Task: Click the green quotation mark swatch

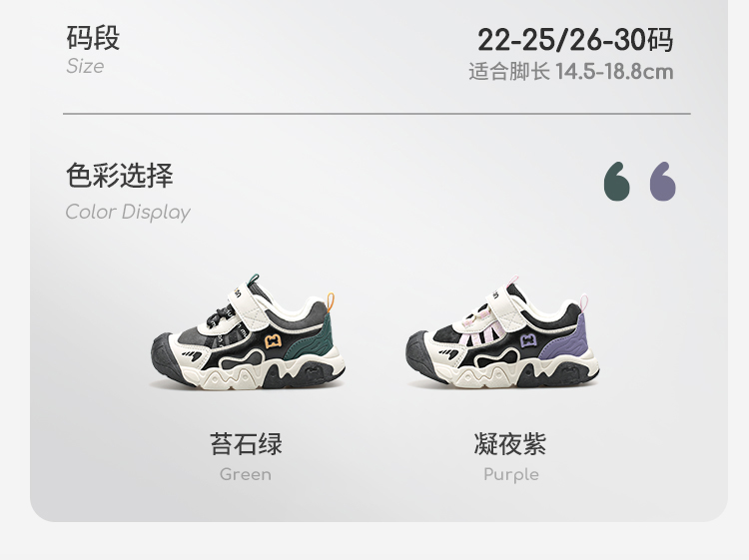Action: pyautogui.click(x=617, y=182)
